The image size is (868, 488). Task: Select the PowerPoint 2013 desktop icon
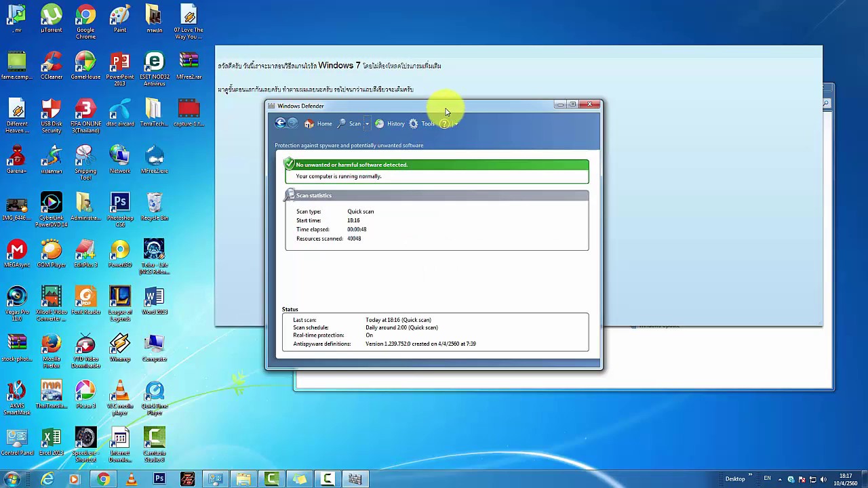pos(120,69)
